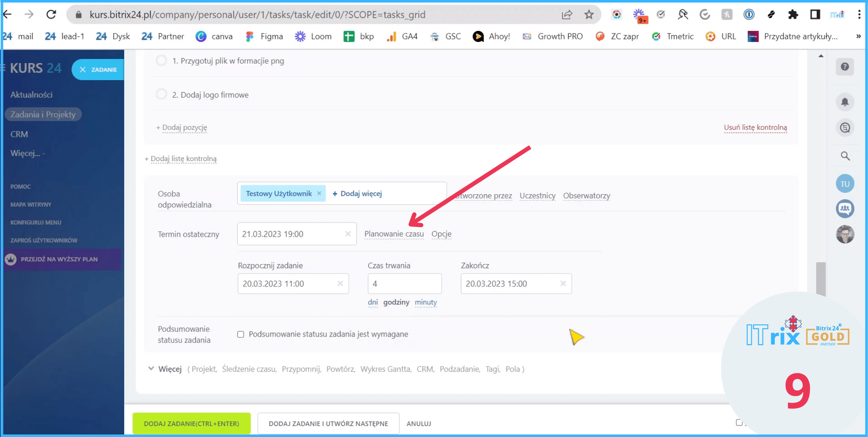Viewport: 868px width, 437px height.
Task: Click the Dodaj zadanie green button
Action: pos(191,423)
